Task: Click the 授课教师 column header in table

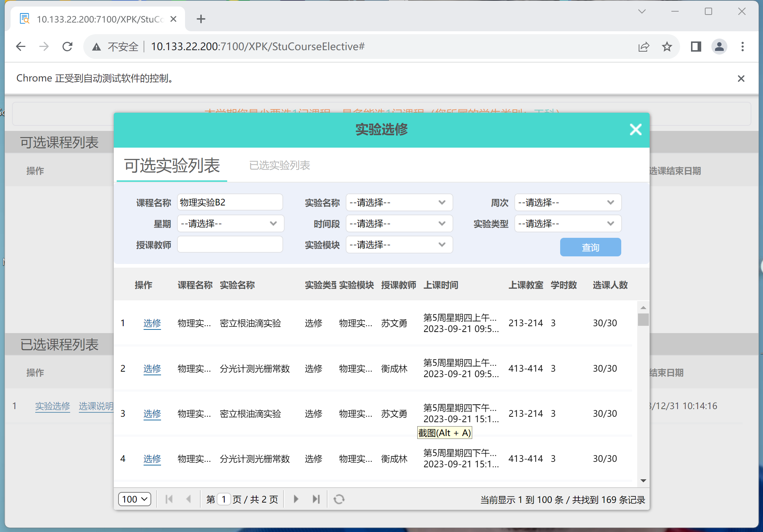Action: pyautogui.click(x=398, y=285)
